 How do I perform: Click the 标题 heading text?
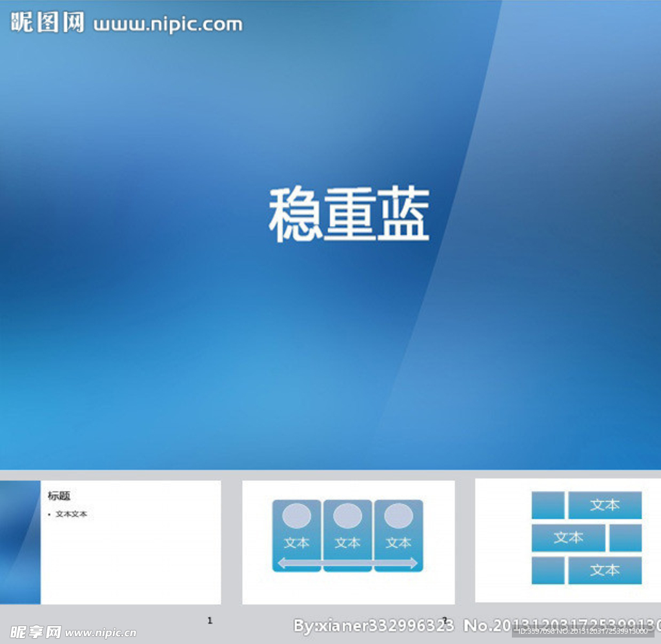(59, 496)
